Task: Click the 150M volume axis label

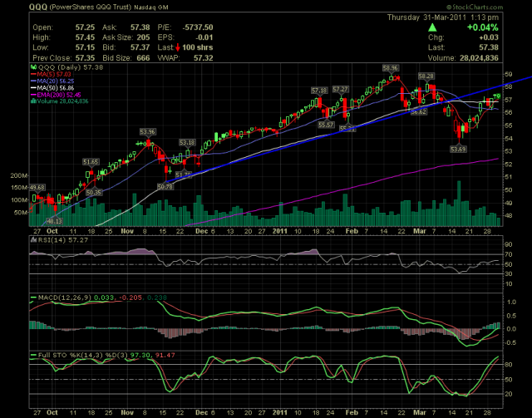Action: coord(20,188)
